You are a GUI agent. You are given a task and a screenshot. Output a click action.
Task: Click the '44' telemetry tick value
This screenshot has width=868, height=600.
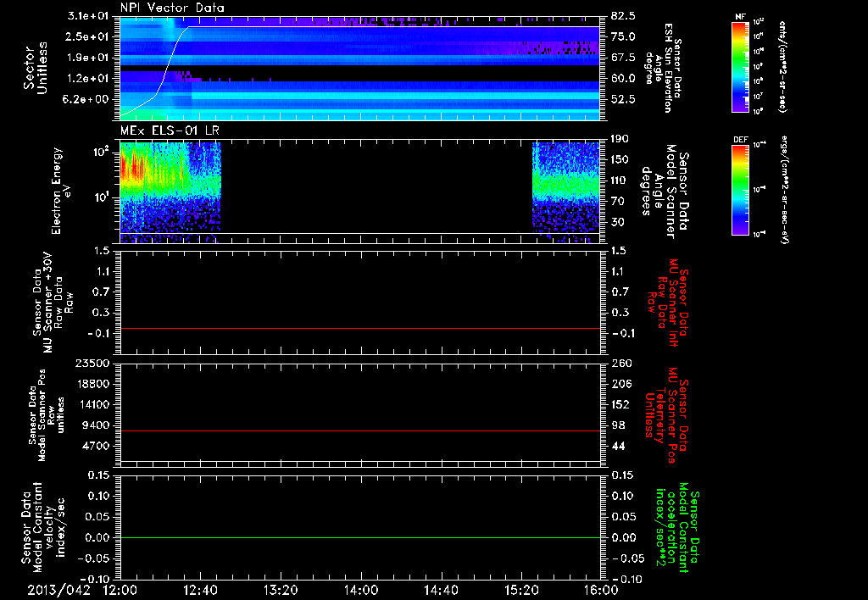coord(618,446)
